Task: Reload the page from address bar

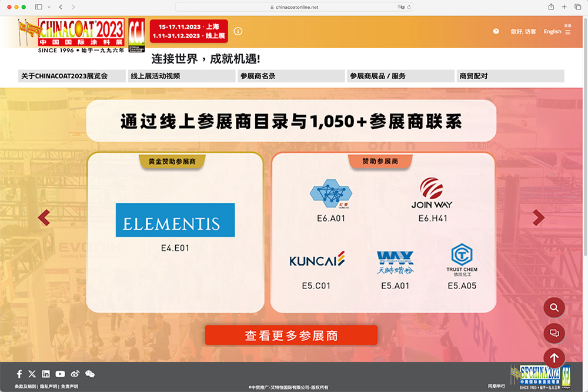Action: point(409,6)
